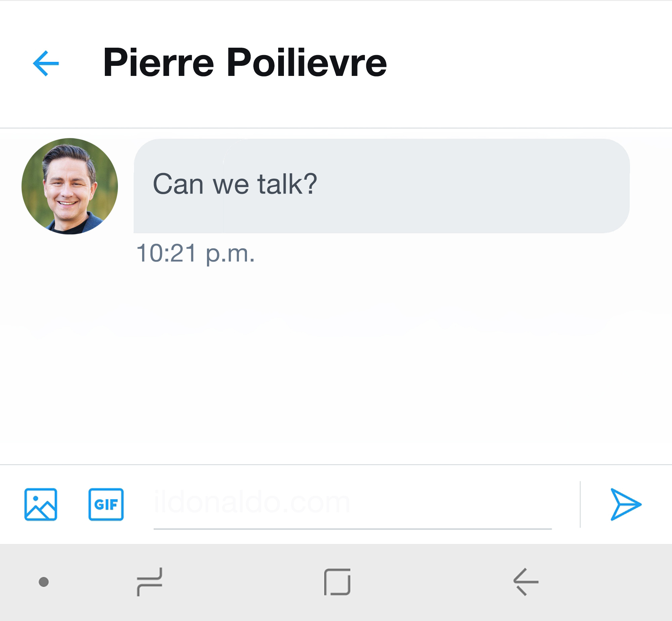Tap the Android home square icon
Viewport: 672px width, 621px height.
click(x=337, y=582)
